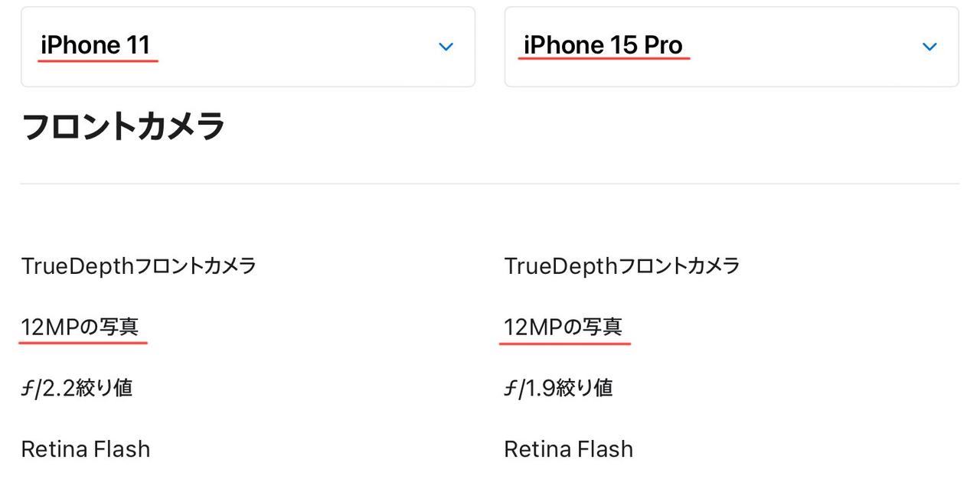Viewport: 980px width, 482px height.
Task: Select the iPhone 15 Pro label text
Action: [604, 44]
